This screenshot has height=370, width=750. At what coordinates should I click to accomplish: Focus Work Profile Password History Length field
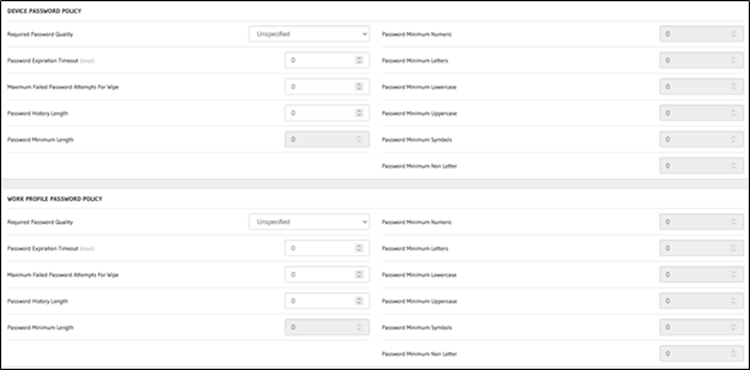tap(327, 301)
